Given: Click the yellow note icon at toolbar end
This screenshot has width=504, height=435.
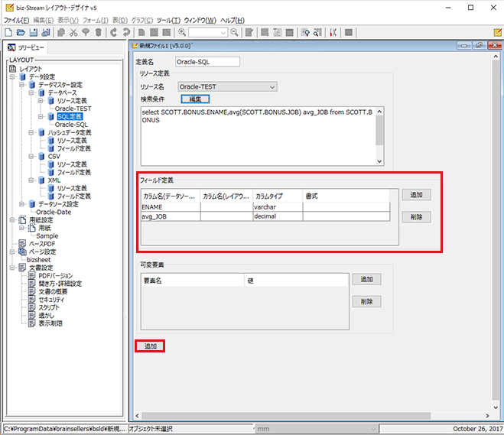Looking at the screenshot, I should (498, 32).
